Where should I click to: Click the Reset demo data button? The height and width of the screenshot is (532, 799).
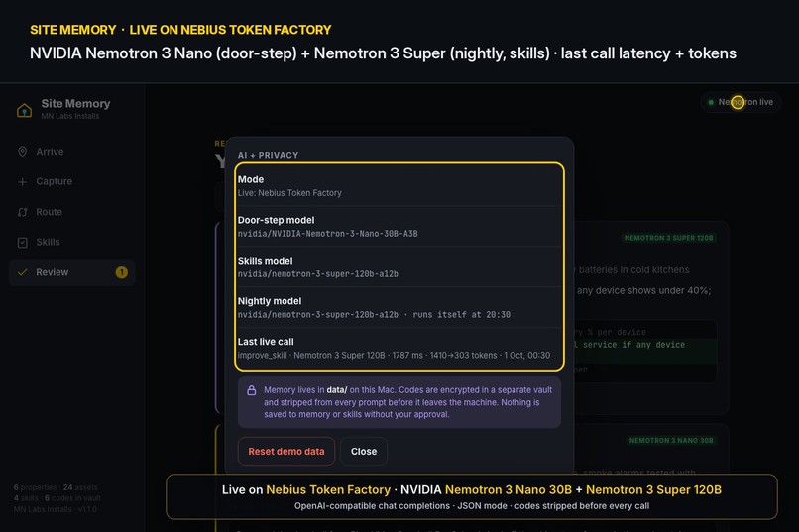[286, 451]
